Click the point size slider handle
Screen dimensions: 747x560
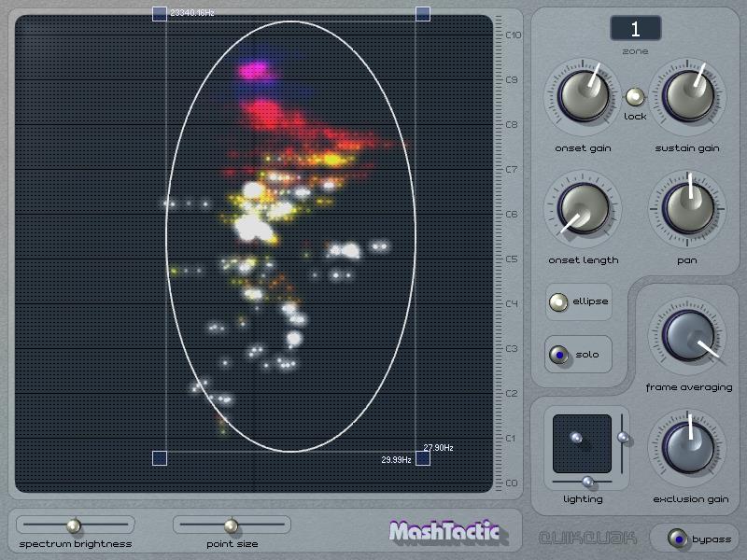(231, 525)
